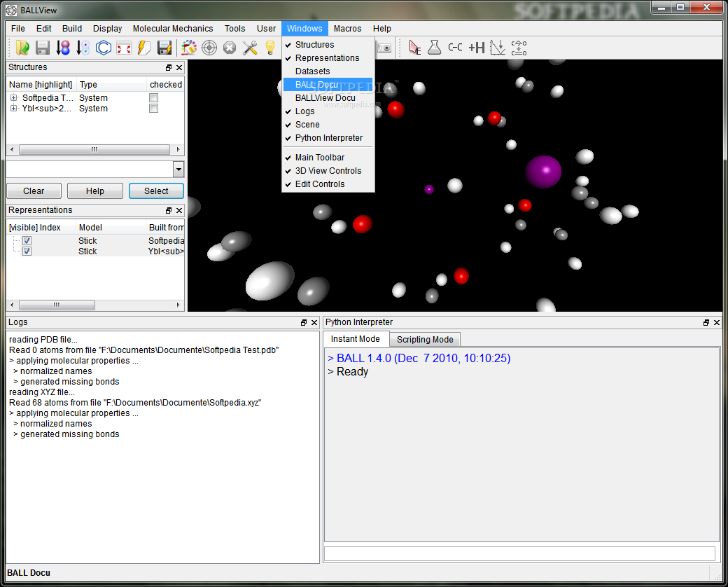Click the blue benzene ring toolbar icon
Screen dimensions: 728x587
103,48
